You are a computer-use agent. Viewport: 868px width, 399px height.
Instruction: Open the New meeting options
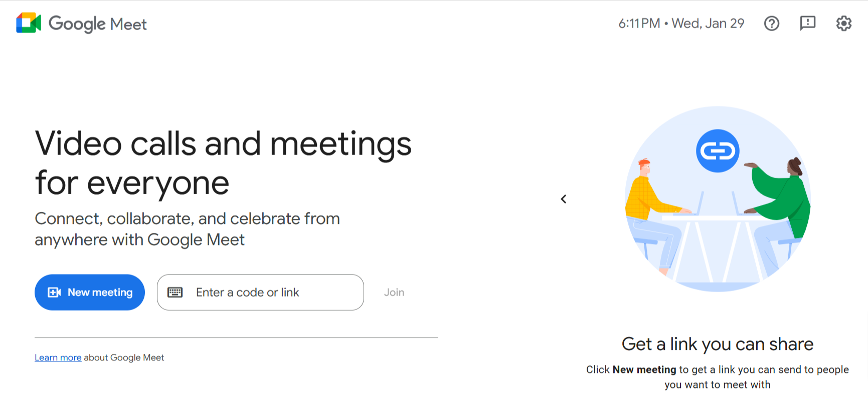(89, 292)
